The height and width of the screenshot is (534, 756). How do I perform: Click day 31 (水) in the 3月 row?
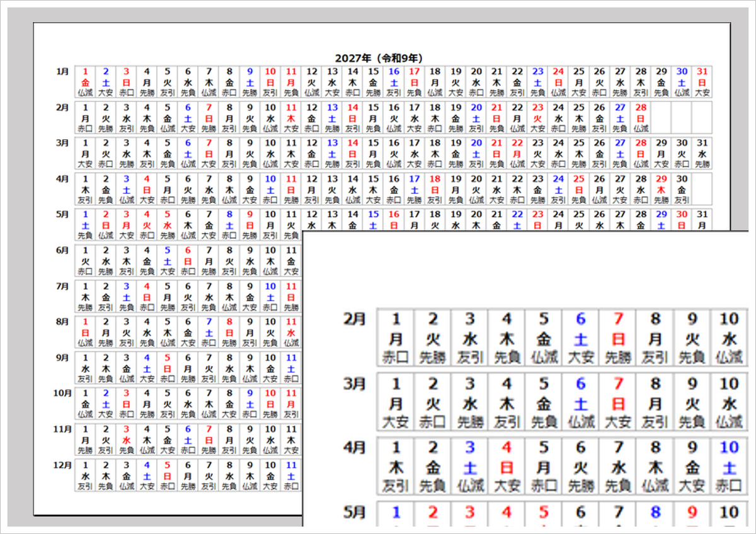pos(702,153)
